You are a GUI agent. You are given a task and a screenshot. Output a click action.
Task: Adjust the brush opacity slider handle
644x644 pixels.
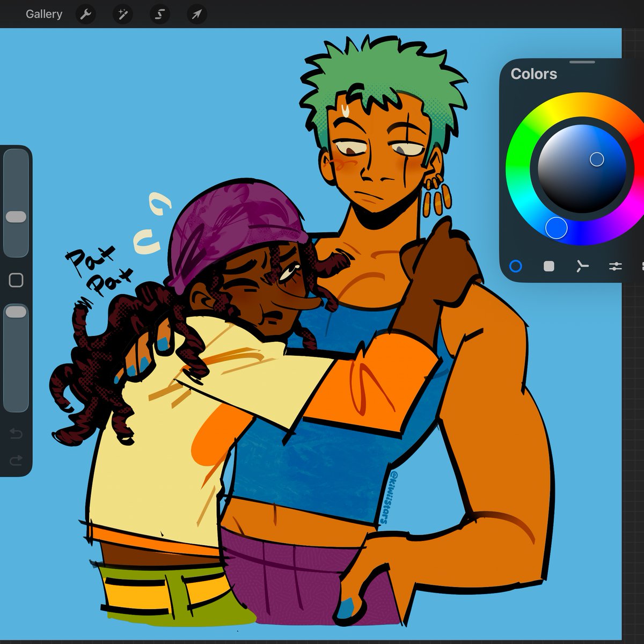[x=16, y=312]
